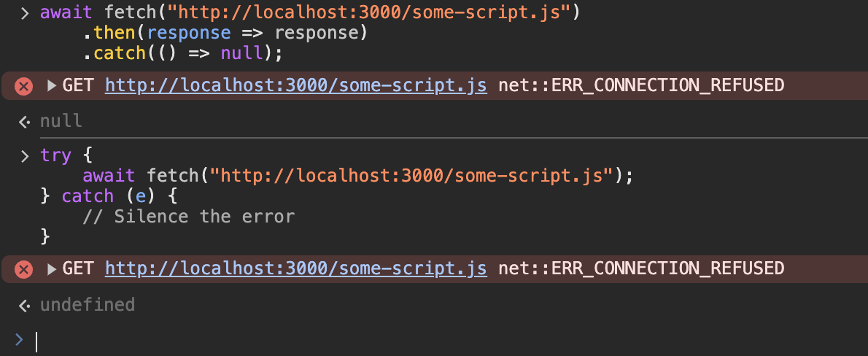Image resolution: width=868 pixels, height=356 pixels.
Task: Click the return-value arrow next to undefined
Action: [x=24, y=305]
